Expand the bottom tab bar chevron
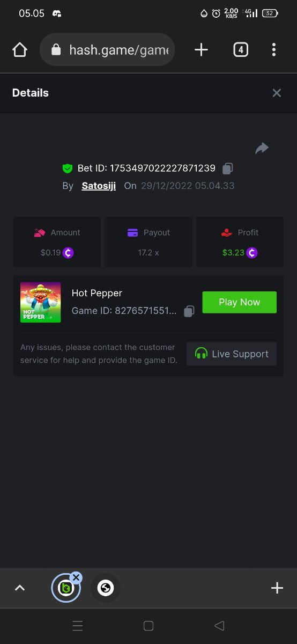This screenshot has width=297, height=644. pyautogui.click(x=20, y=588)
